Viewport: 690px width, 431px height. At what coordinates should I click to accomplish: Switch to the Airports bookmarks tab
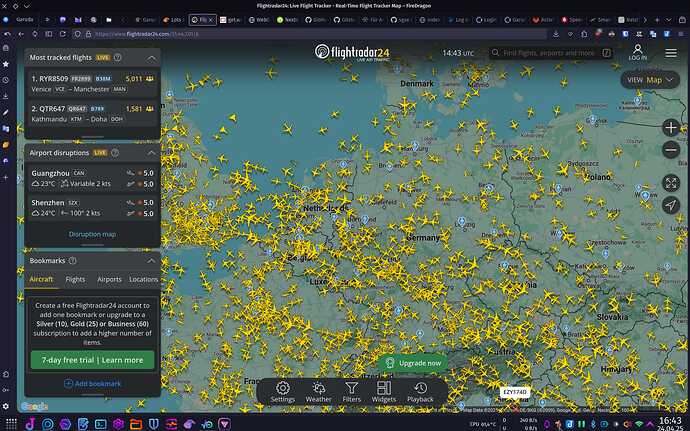[x=109, y=279]
